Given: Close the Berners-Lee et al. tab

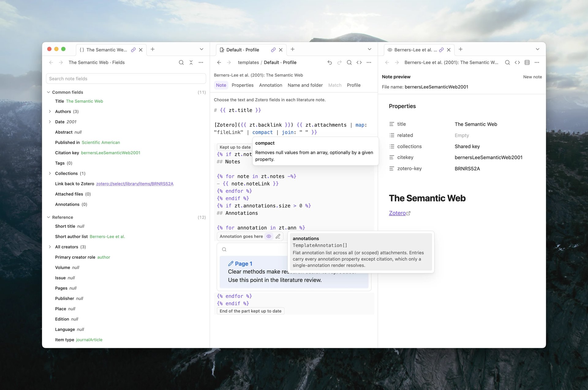Looking at the screenshot, I should click(x=449, y=50).
